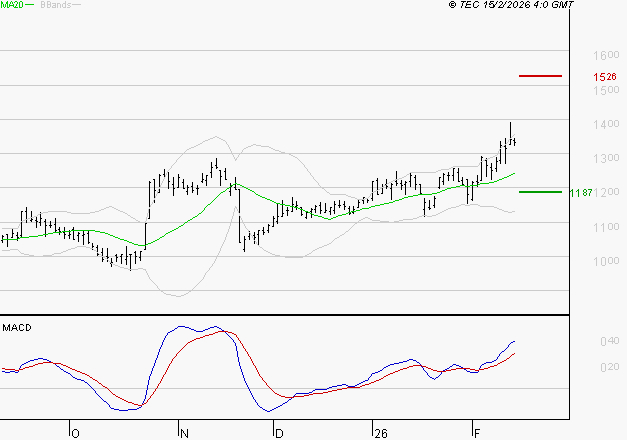The height and width of the screenshot is (440, 627).
Task: Select the N month marker on time axis
Action: 183,433
